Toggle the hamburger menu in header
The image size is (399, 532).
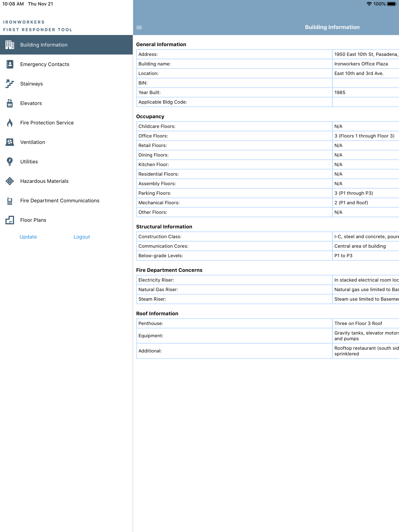click(x=139, y=27)
